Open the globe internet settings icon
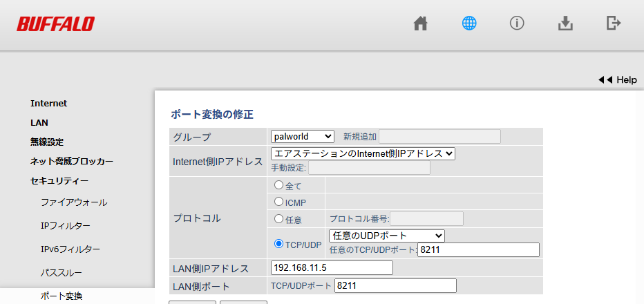Viewport: 644px width, 304px height. (x=469, y=23)
